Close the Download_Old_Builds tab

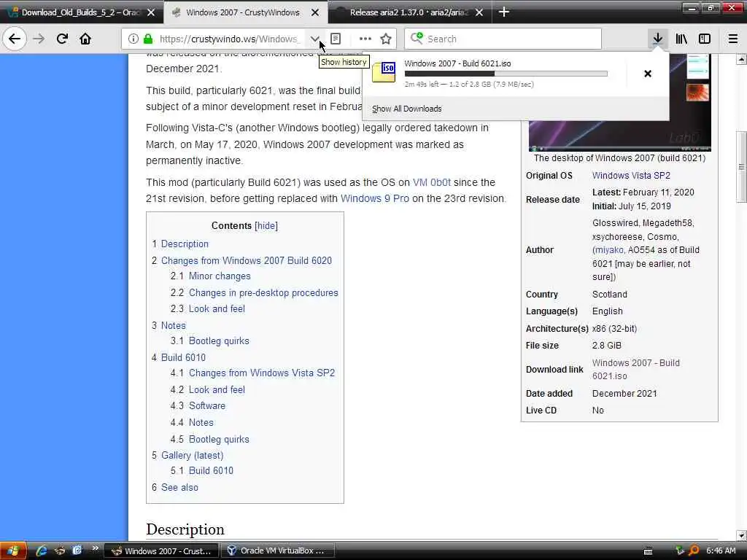[x=151, y=12]
